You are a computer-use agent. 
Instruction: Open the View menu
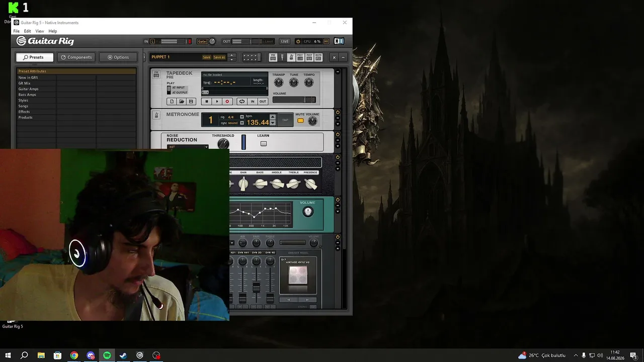[40, 31]
